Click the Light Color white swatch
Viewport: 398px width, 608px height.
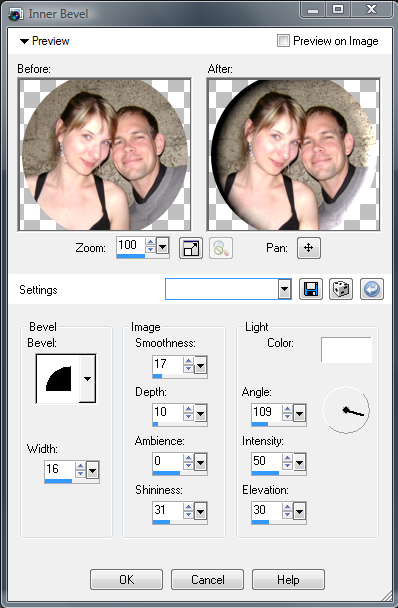tap(346, 349)
